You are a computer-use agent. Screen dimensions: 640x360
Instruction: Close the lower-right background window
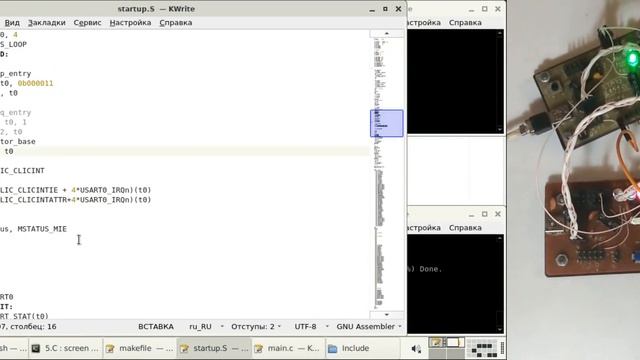(x=498, y=214)
